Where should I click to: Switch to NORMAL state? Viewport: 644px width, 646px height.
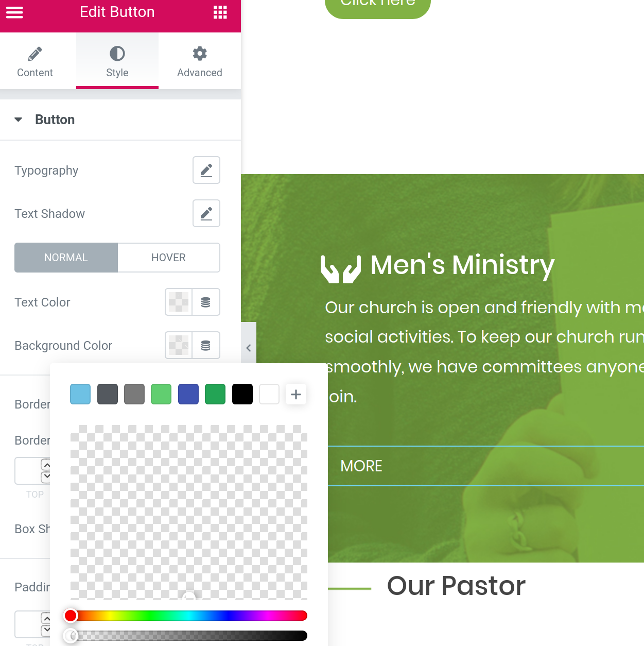click(x=66, y=258)
